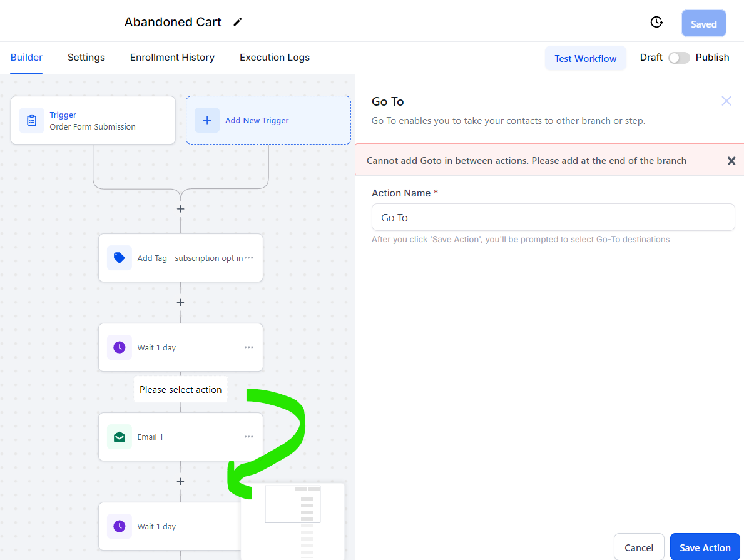Click the Action Name input field
The image size is (744, 560).
(553, 217)
